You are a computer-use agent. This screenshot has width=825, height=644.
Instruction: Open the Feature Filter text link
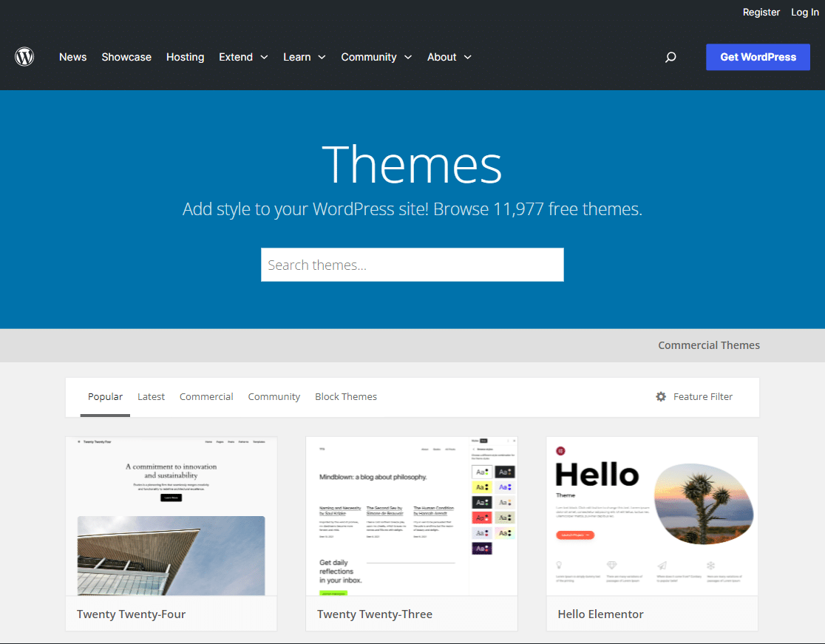tap(703, 397)
